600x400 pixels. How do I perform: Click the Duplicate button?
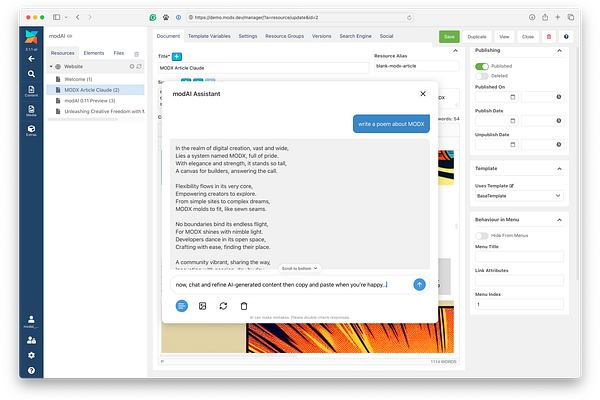pyautogui.click(x=477, y=37)
